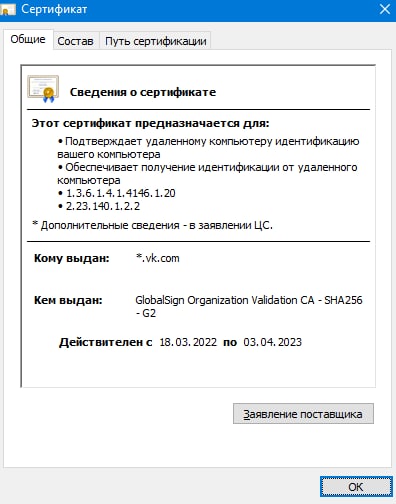396x504 pixels.
Task: Click the title bar certificate icon
Action: pos(8,9)
